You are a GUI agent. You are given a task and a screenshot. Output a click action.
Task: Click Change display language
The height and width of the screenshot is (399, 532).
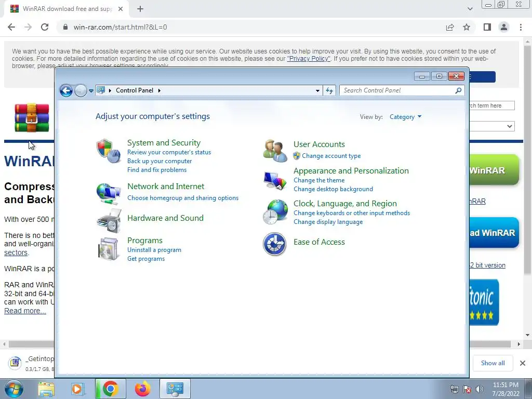(328, 221)
